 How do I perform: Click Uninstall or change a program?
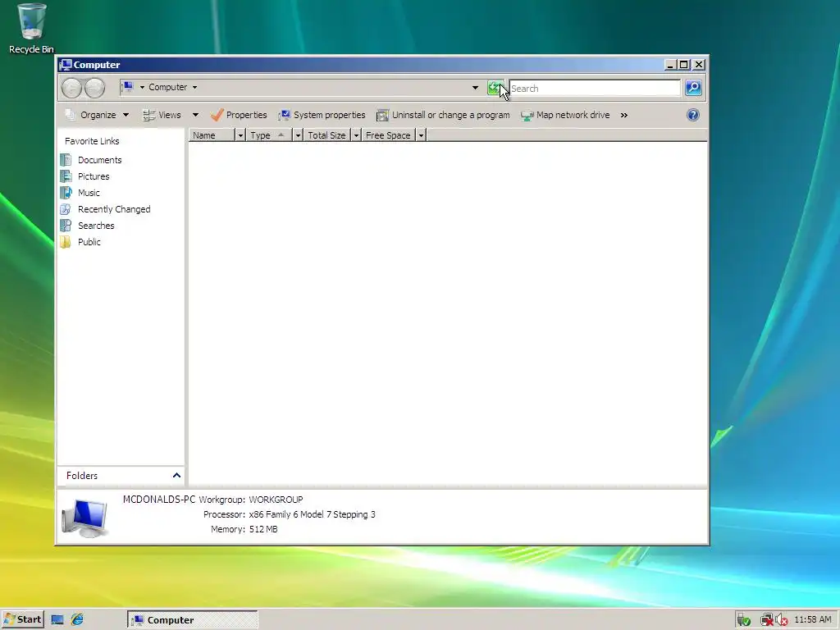[x=443, y=115]
